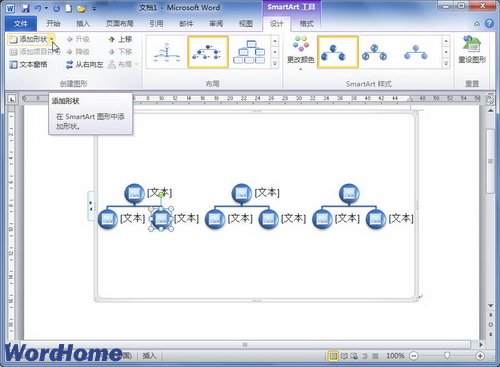Click the middle group's top picture circle
The height and width of the screenshot is (367, 500).
click(x=242, y=193)
